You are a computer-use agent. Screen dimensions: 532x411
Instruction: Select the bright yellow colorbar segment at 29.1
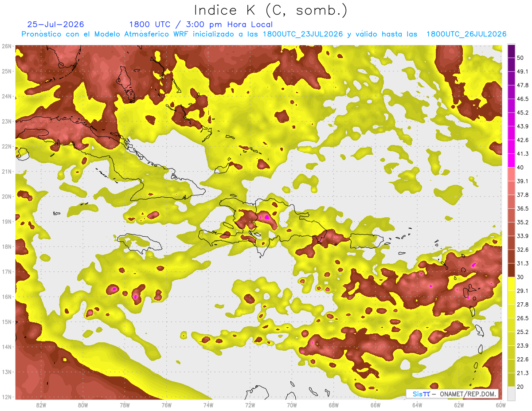pyautogui.click(x=511, y=284)
